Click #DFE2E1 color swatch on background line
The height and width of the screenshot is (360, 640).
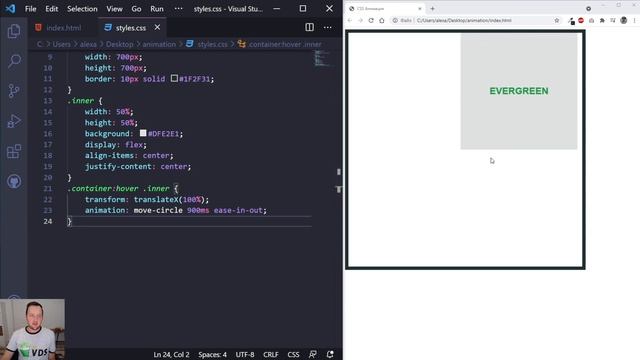pos(143,133)
